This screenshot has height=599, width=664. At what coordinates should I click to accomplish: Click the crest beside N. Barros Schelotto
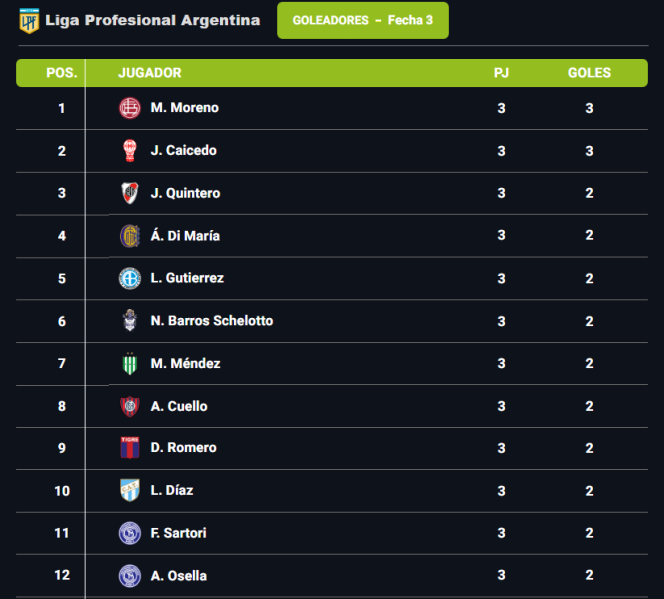coord(130,321)
